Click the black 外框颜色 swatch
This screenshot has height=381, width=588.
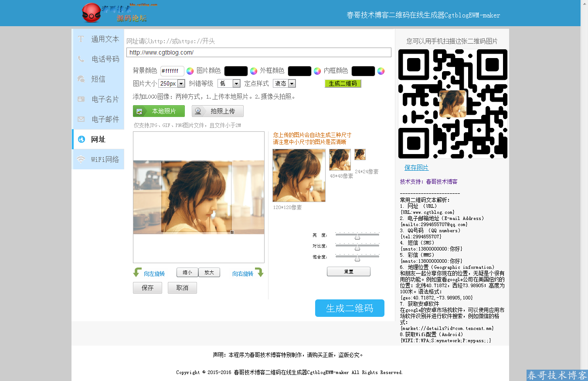299,71
